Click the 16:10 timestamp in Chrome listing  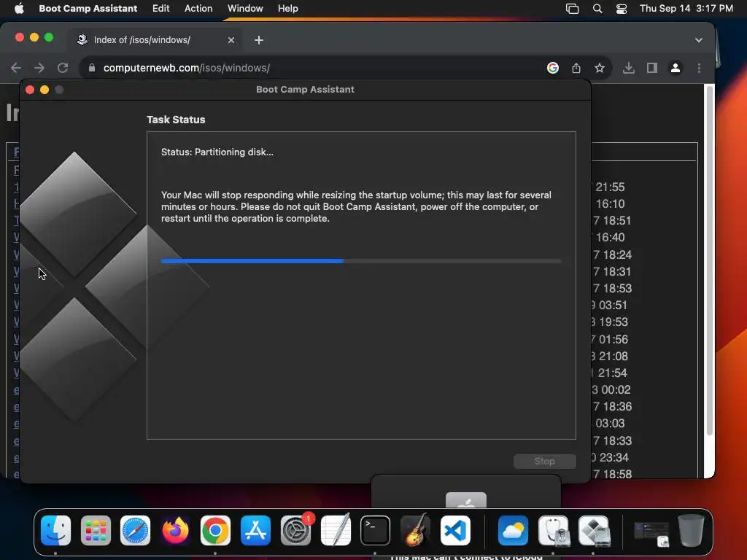(610, 204)
